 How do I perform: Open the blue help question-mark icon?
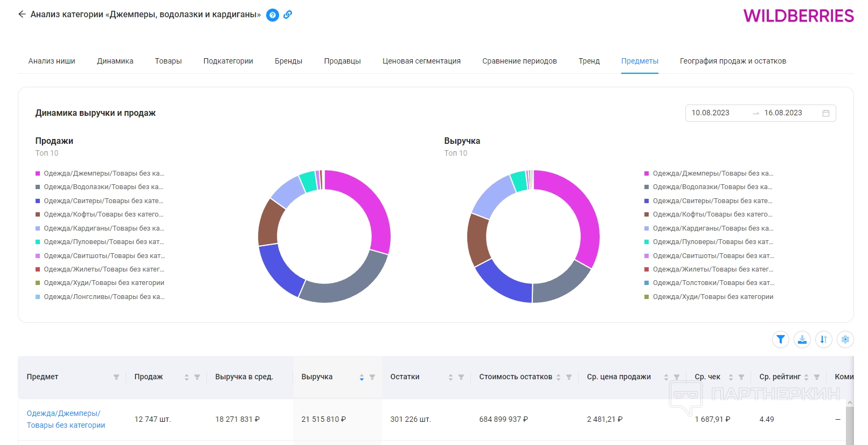[273, 15]
